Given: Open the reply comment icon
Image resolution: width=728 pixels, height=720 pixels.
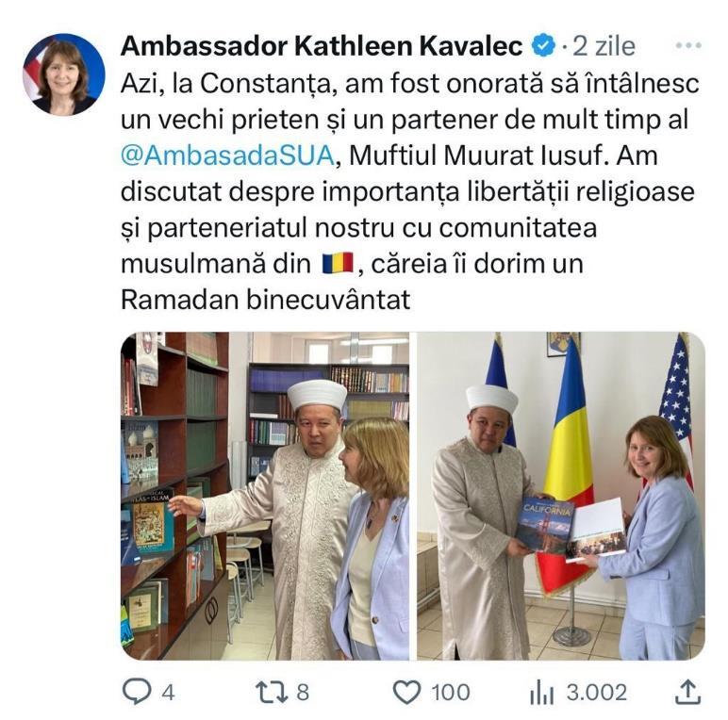Looking at the screenshot, I should [137, 692].
